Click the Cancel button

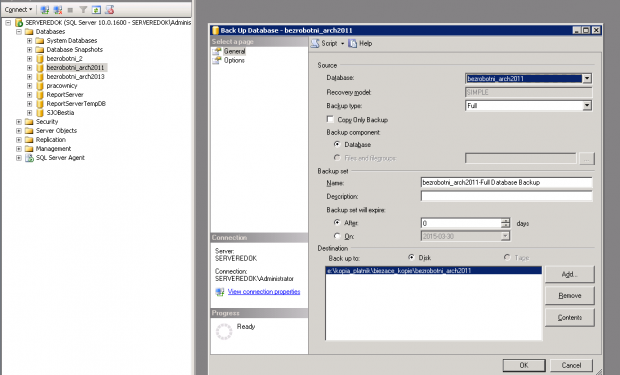point(571,365)
